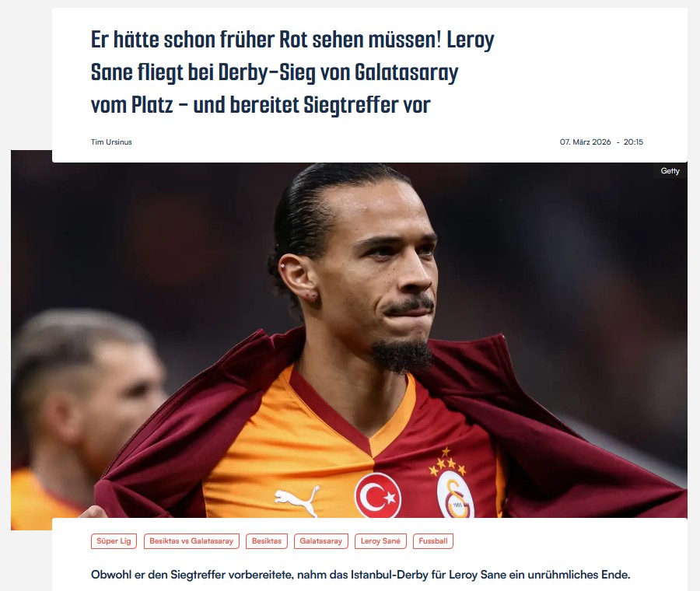The height and width of the screenshot is (591, 700).
Task: Click the Galatasaray crest on the jersey
Action: pos(455,495)
